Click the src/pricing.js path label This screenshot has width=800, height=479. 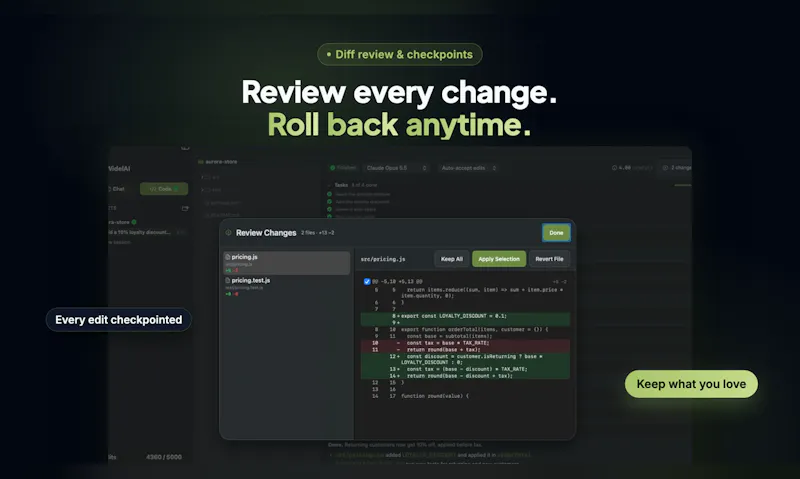[x=383, y=259]
